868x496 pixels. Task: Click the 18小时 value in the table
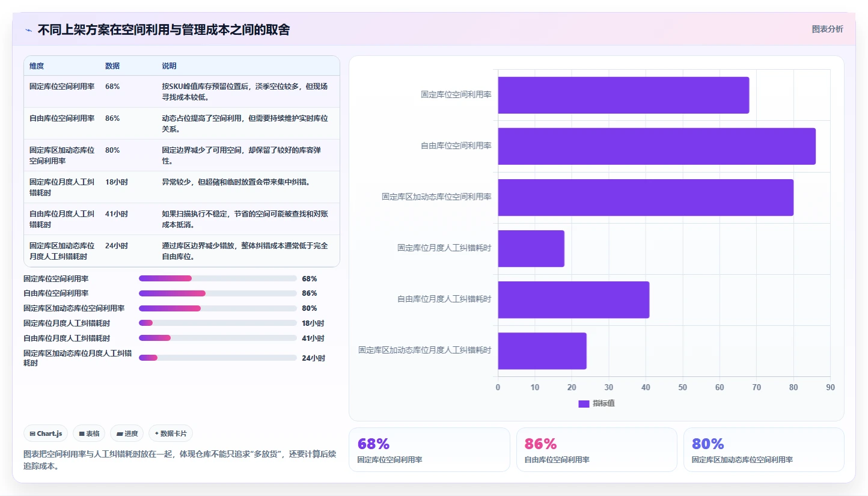117,182
